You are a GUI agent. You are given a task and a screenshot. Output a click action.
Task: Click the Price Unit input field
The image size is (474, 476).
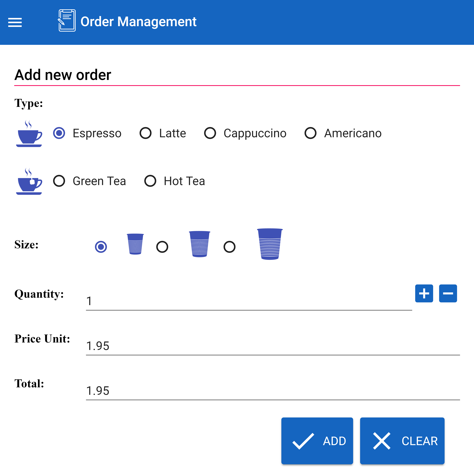point(273,346)
